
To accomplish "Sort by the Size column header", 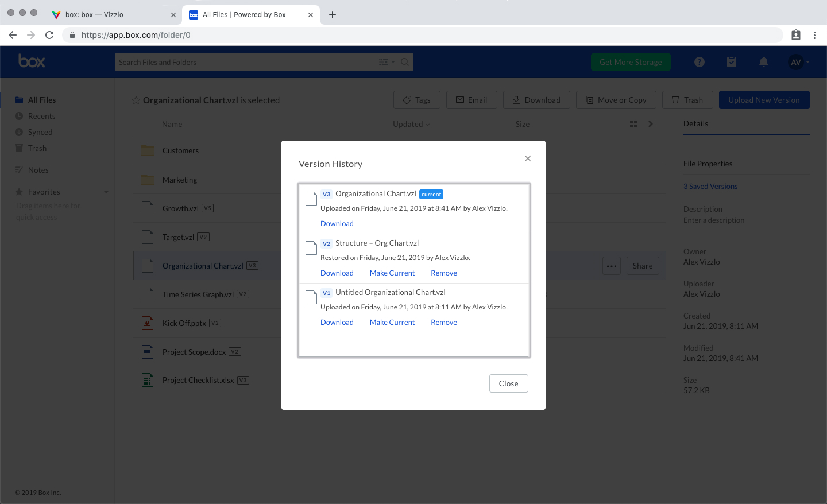I will (523, 124).
